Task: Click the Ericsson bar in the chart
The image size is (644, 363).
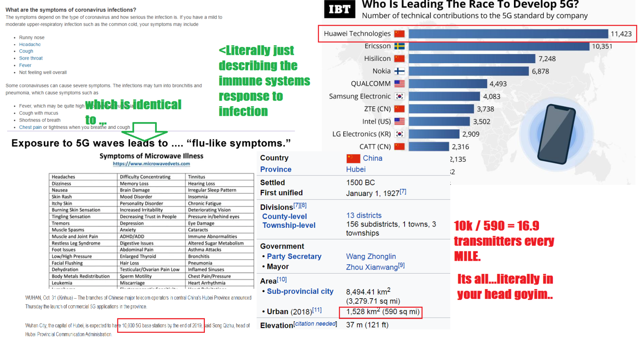Action: coord(499,46)
